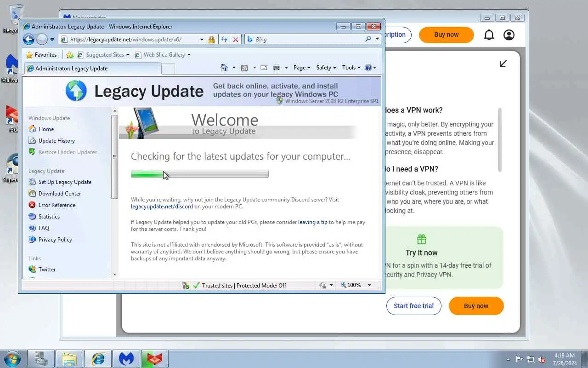Click the Read Mail envelope icon

(x=264, y=68)
